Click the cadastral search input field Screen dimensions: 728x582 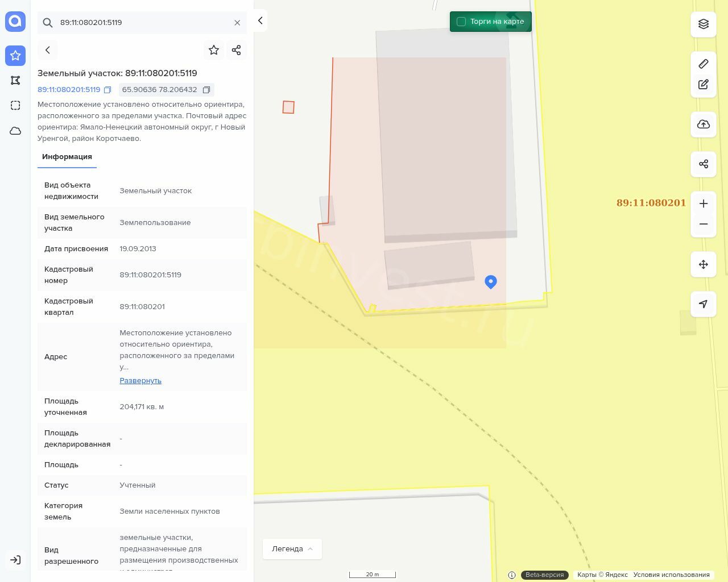click(x=142, y=23)
